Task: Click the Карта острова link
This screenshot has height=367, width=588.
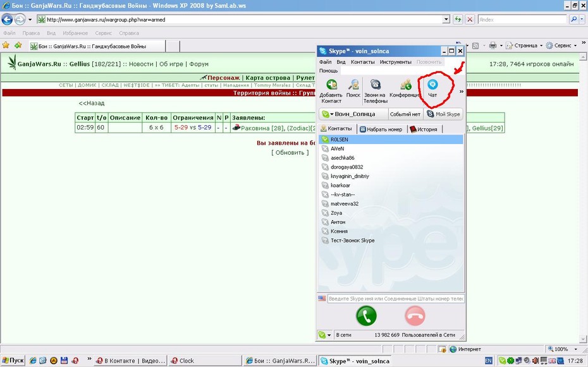Action: click(x=267, y=78)
